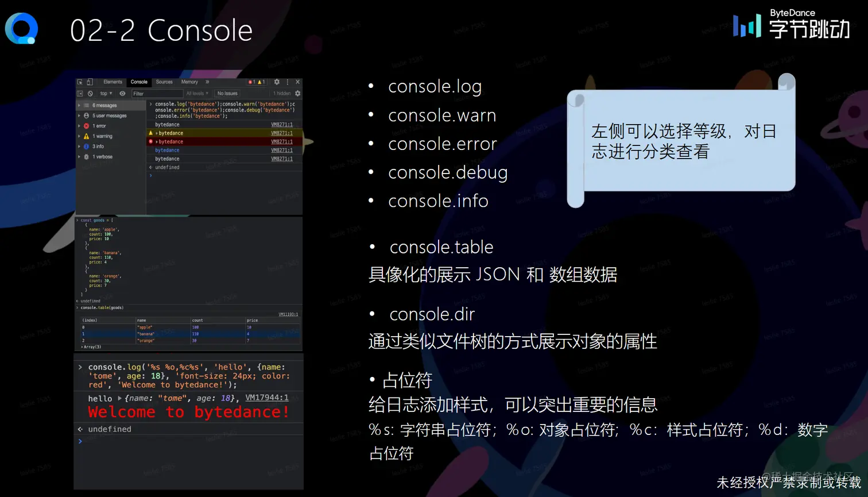Click the console.table bullet text on the slide
Image resolution: width=868 pixels, height=497 pixels.
441,247
